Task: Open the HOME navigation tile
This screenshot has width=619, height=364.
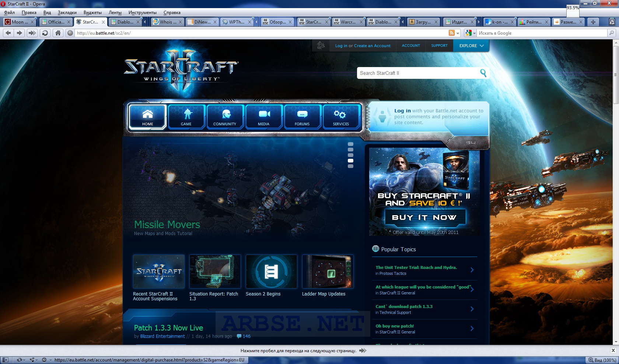Action: [x=147, y=117]
